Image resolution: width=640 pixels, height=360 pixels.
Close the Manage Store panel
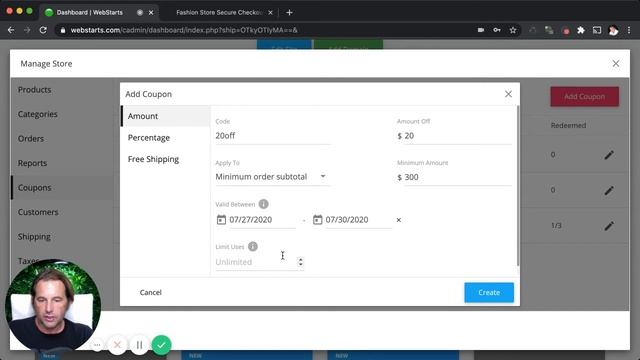pyautogui.click(x=616, y=64)
